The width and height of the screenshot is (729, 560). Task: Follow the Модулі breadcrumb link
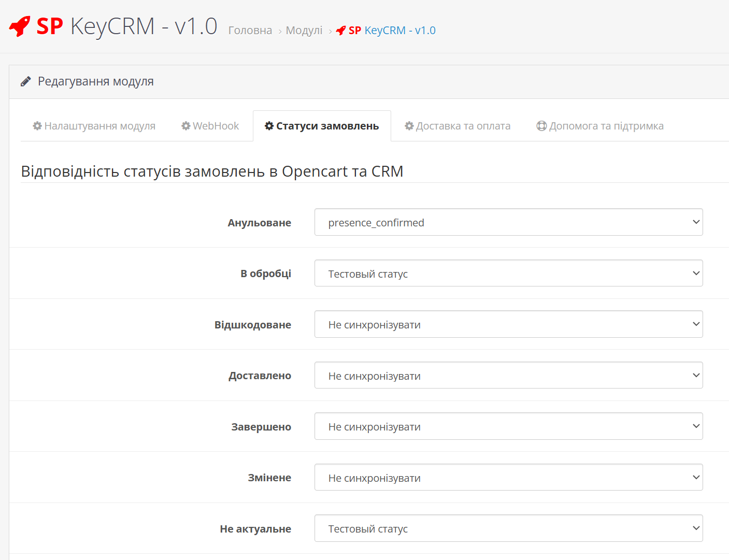[x=304, y=31]
